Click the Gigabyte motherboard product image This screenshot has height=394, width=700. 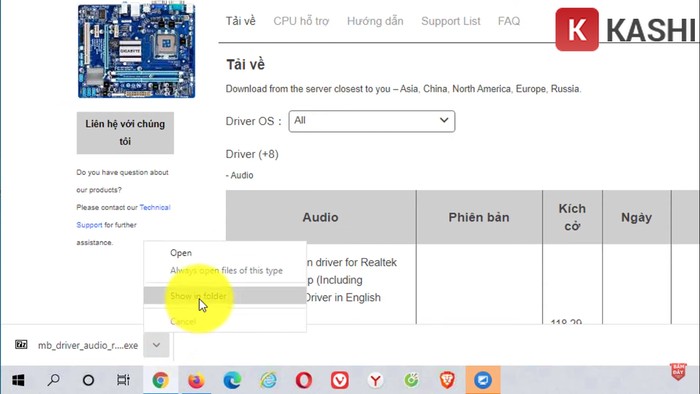click(136, 50)
